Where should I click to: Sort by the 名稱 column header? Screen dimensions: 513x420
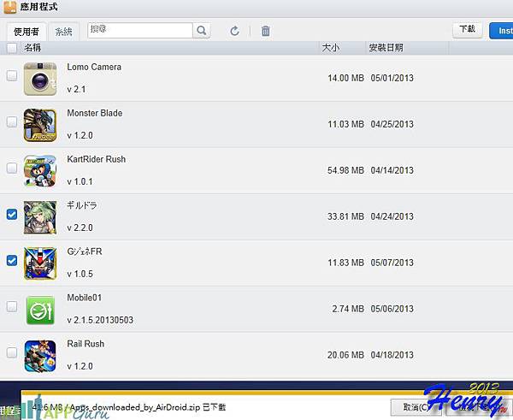tap(32, 48)
